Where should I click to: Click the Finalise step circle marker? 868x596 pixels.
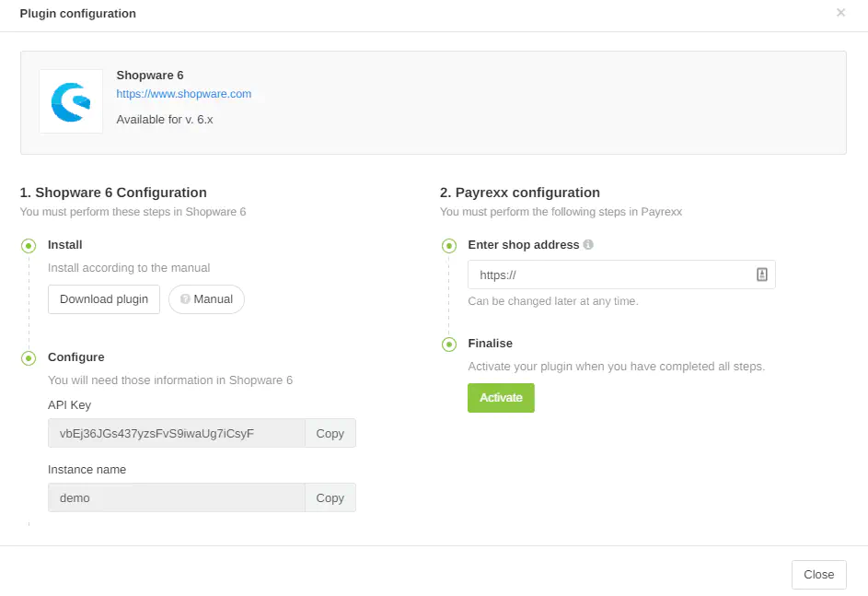click(449, 345)
